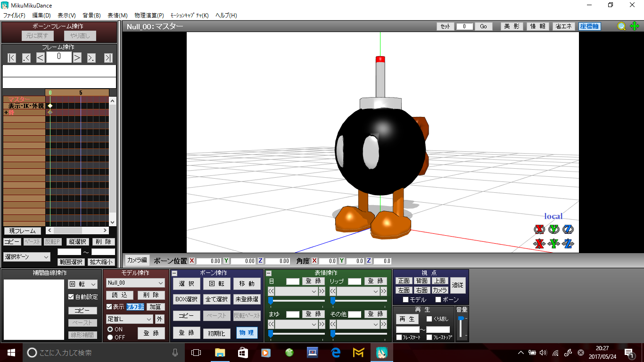Open the リップ morph dropdown
The width and height of the screenshot is (644, 362).
[358, 292]
